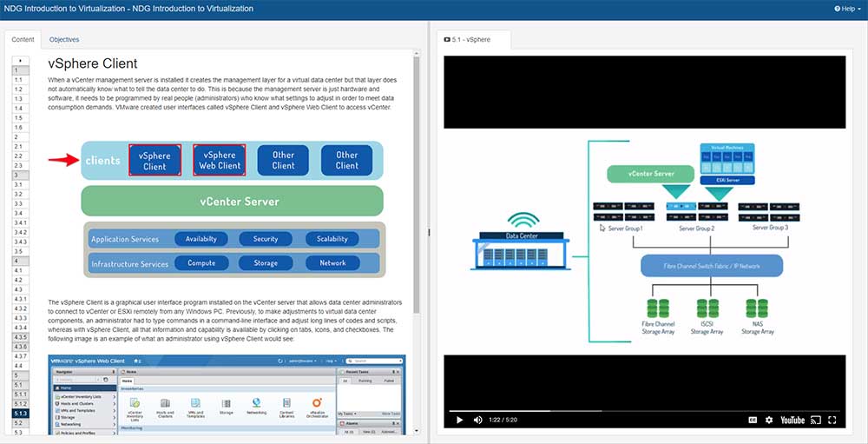Open section 5.1

point(21,385)
